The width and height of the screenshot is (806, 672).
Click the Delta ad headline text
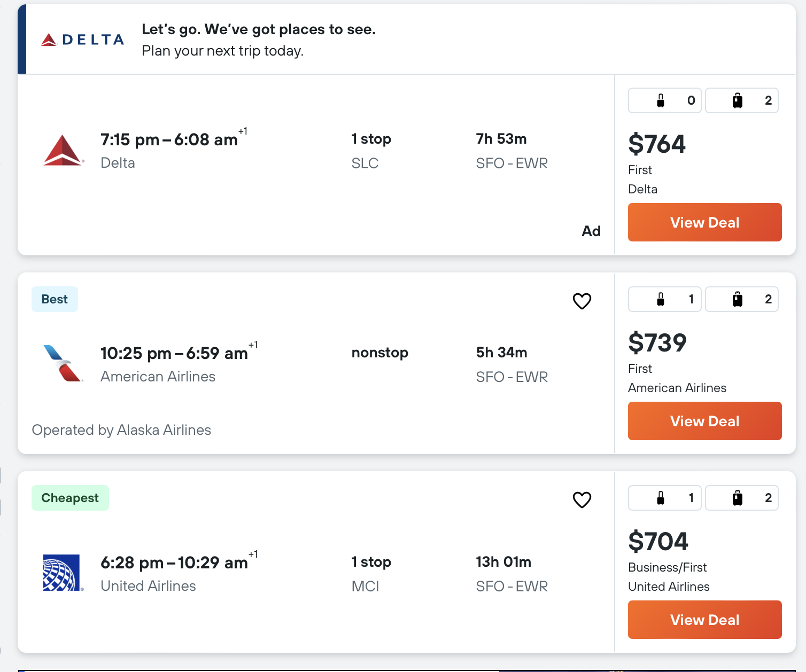click(x=259, y=29)
